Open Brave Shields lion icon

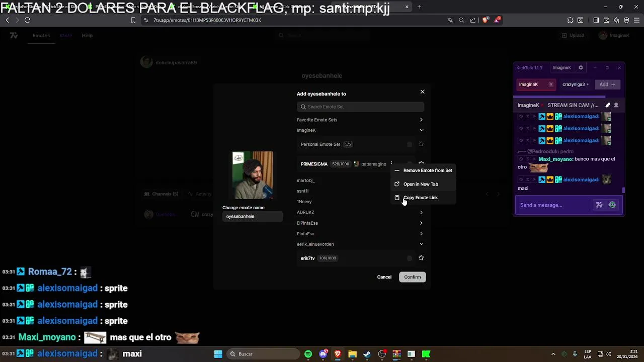tap(485, 20)
